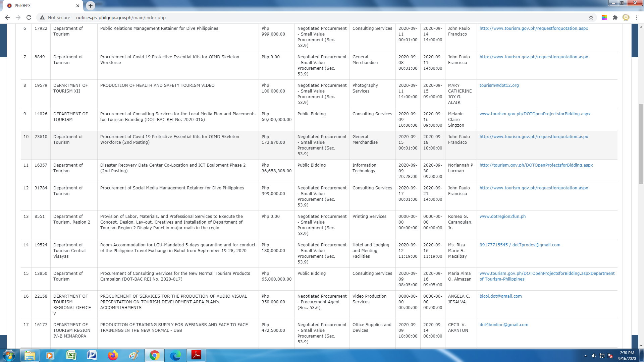Open the colorful grid extension icon
This screenshot has width=644, height=362.
[x=604, y=17]
